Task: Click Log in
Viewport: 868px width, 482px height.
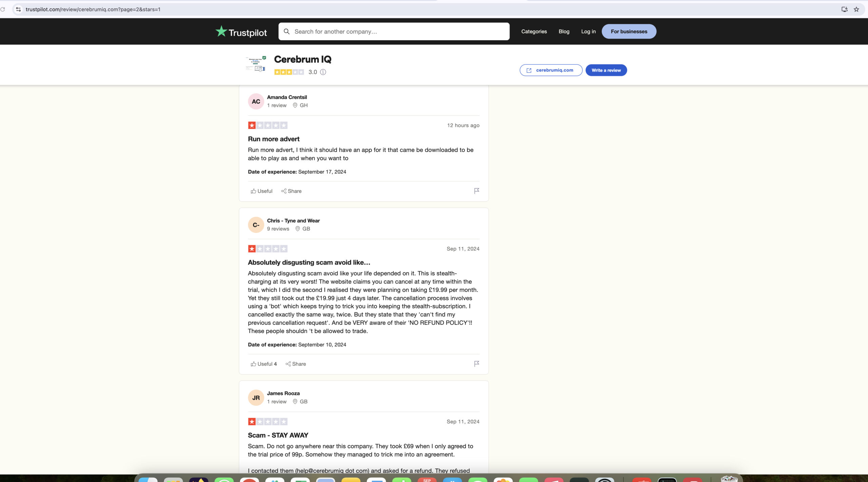Action: tap(588, 32)
